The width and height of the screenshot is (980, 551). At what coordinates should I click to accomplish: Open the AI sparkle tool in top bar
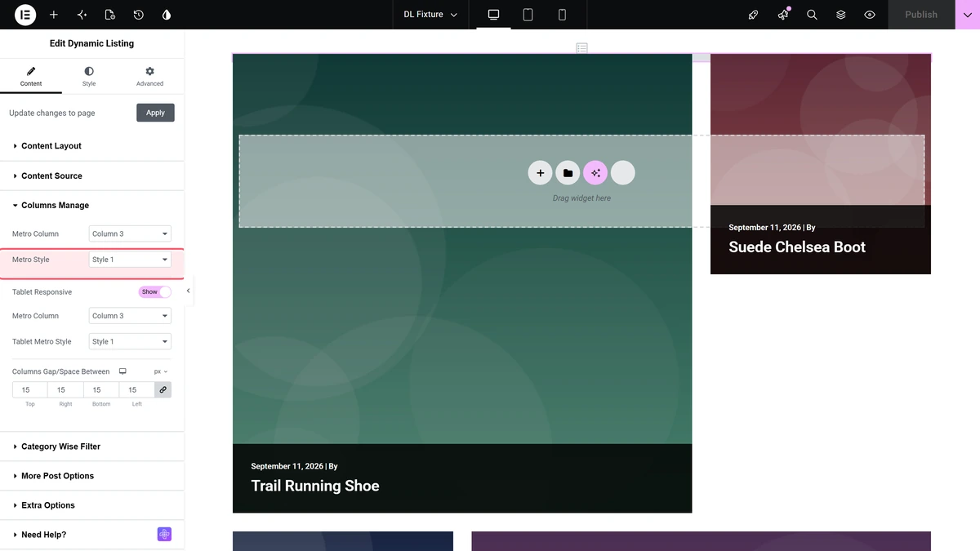coord(82,15)
